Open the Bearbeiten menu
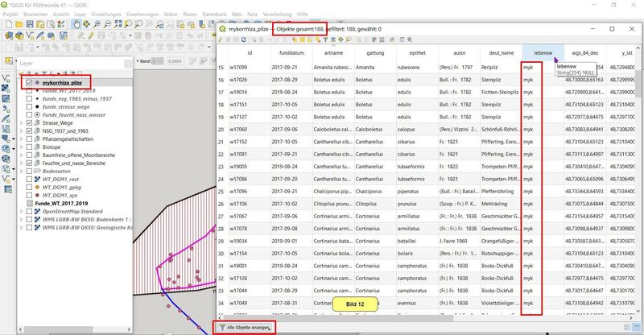 tap(35, 14)
